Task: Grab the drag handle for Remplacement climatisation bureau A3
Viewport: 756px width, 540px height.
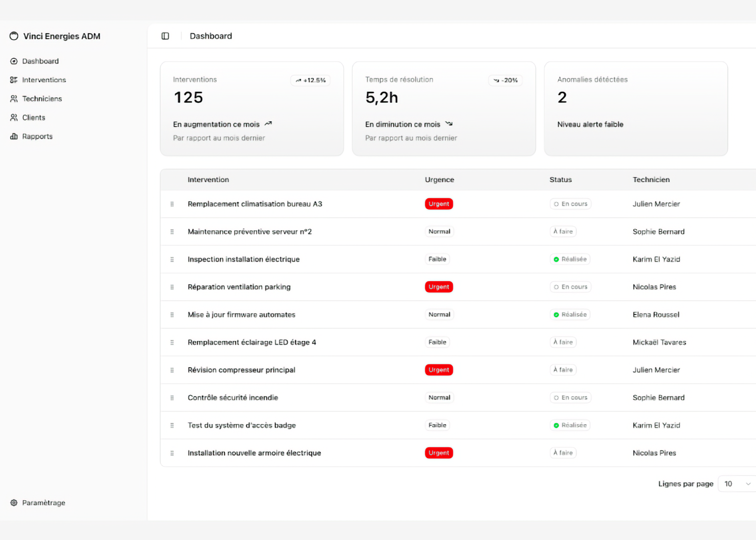Action: pos(172,204)
